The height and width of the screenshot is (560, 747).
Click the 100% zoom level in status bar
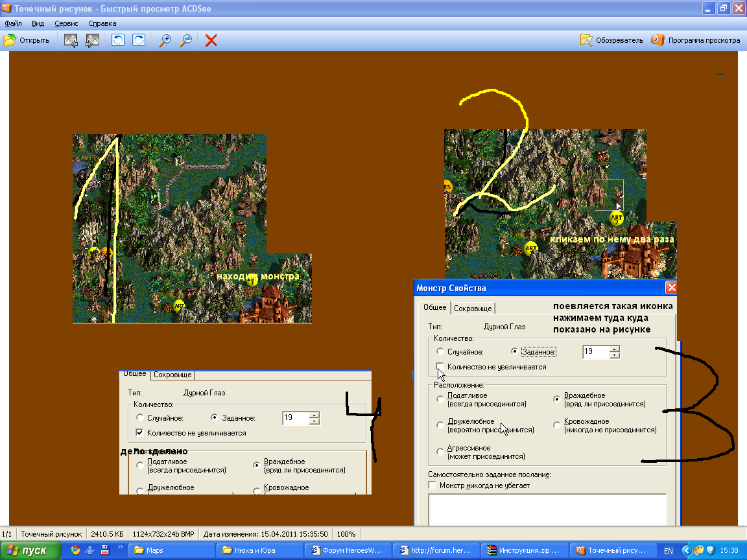(x=346, y=534)
